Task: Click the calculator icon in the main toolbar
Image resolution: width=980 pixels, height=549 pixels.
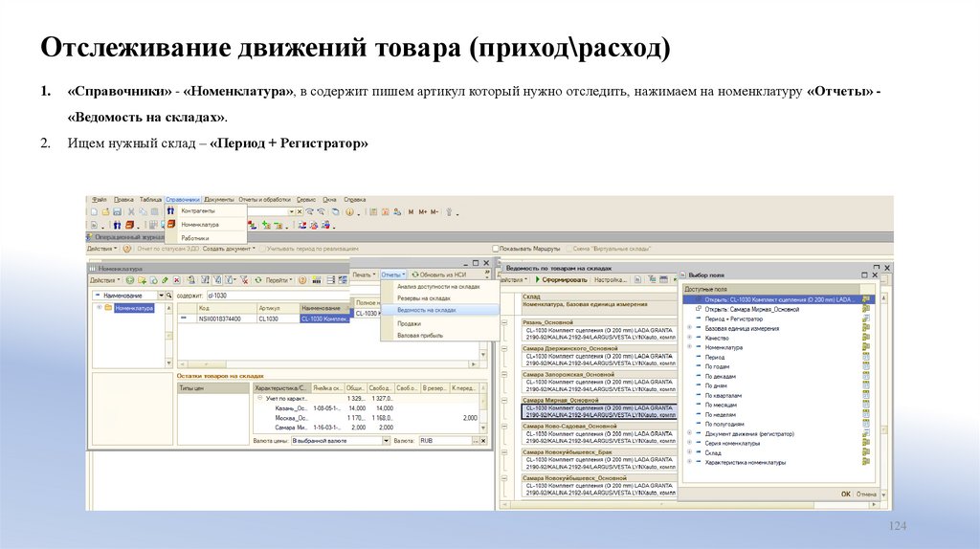Action: pos(374,211)
